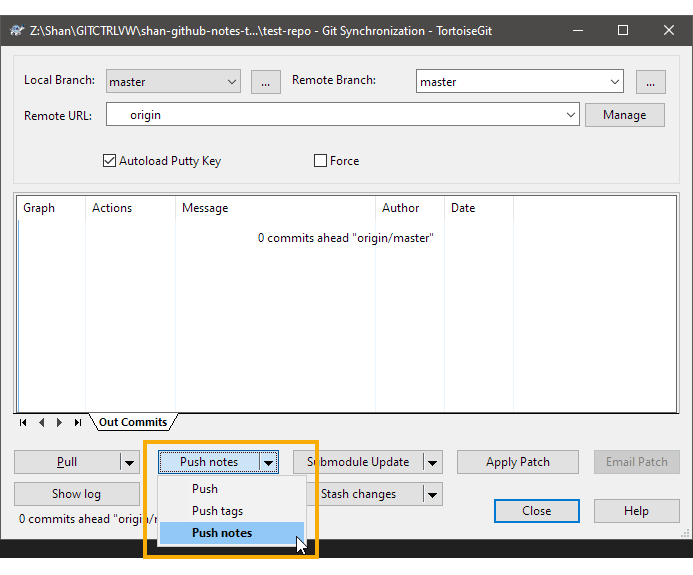693x575 pixels.
Task: Click the Graph column header
Action: click(x=51, y=208)
